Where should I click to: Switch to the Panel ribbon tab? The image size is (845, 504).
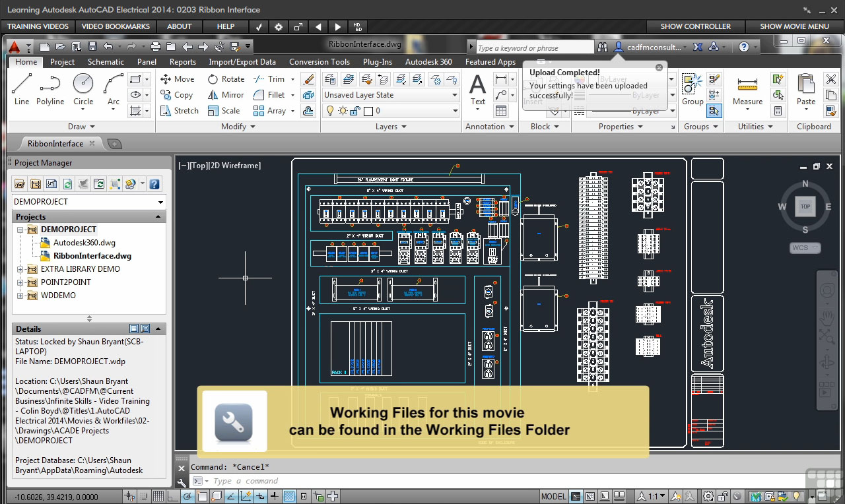tap(147, 62)
